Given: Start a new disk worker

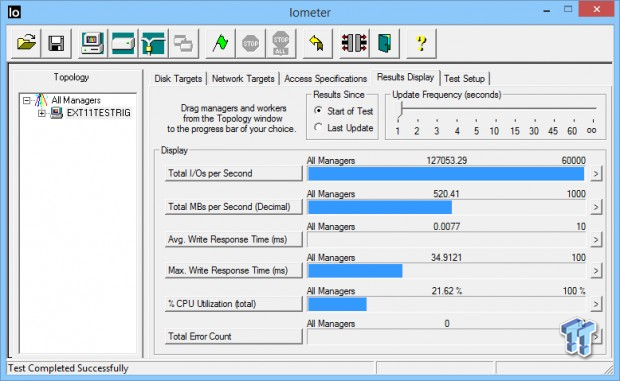Looking at the screenshot, I should tap(123, 43).
